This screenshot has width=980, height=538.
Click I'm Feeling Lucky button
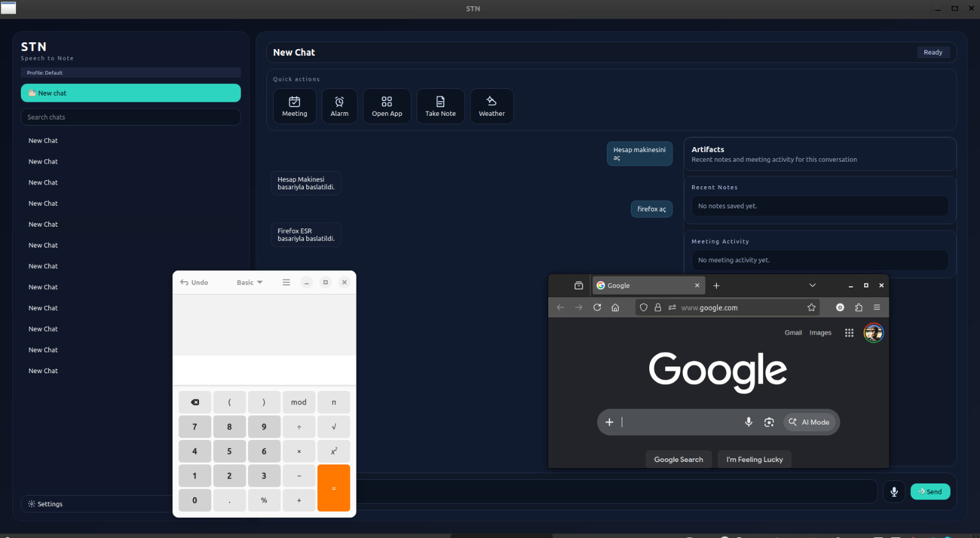pyautogui.click(x=755, y=460)
